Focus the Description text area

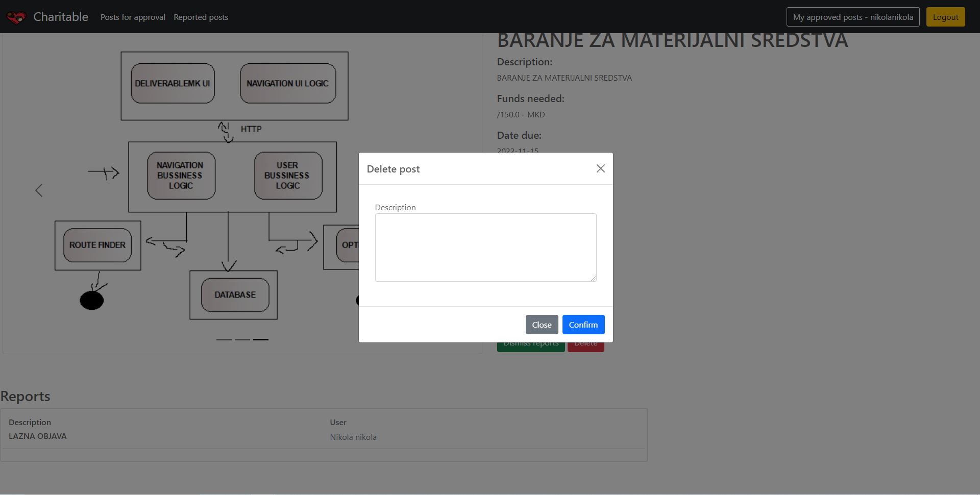[485, 247]
